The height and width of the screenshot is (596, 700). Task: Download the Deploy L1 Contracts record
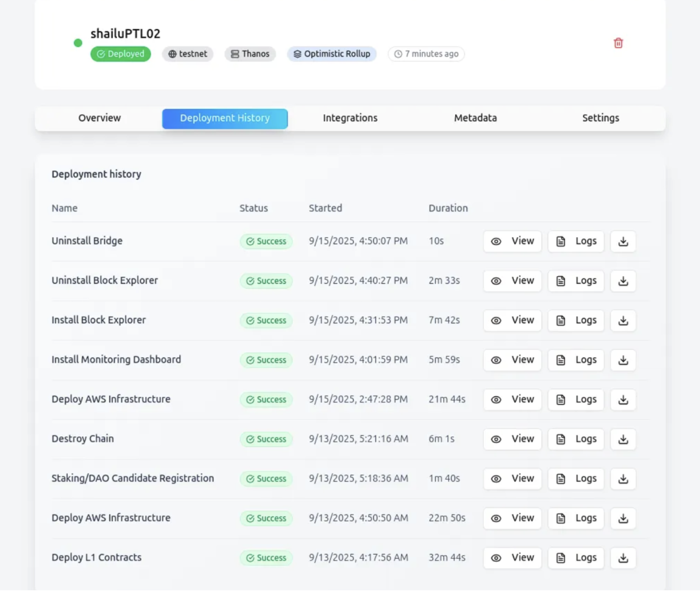[x=623, y=558]
